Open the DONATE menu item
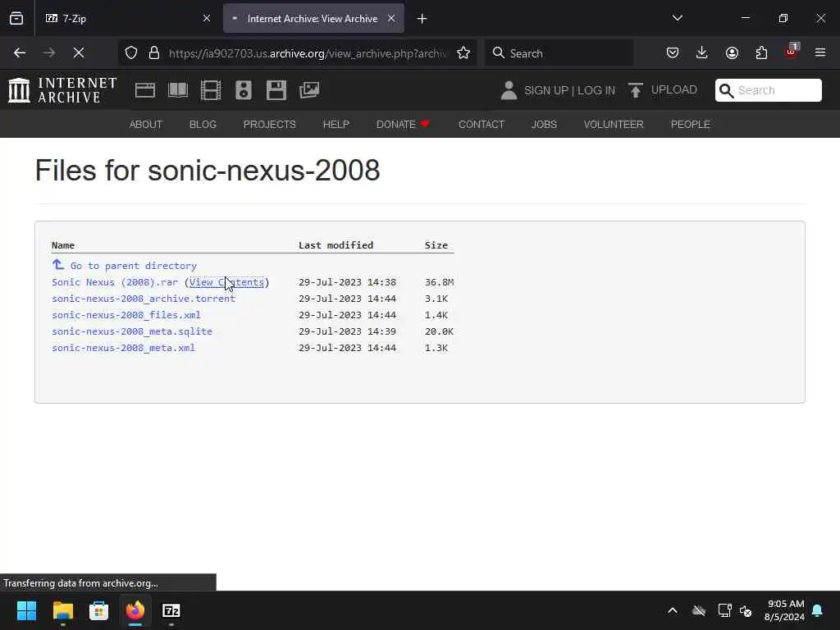The width and height of the screenshot is (840, 630). pos(403,125)
